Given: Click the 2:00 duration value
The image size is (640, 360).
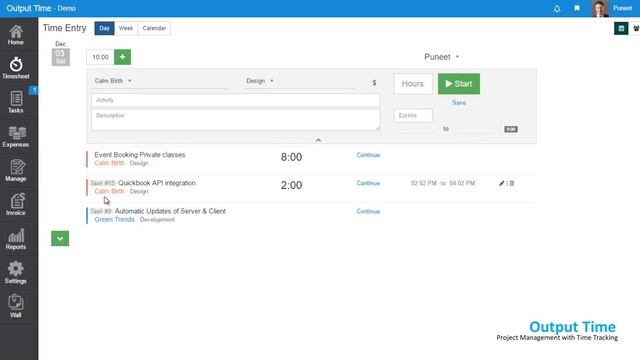Looking at the screenshot, I should pyautogui.click(x=291, y=185).
